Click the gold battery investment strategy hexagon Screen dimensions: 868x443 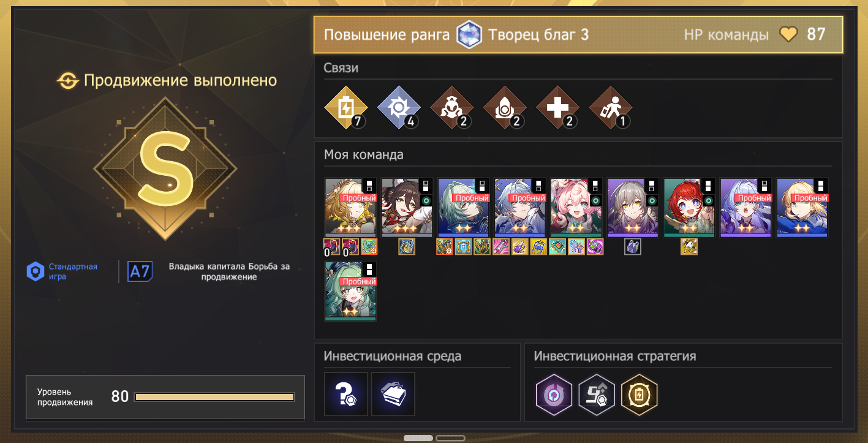click(640, 394)
